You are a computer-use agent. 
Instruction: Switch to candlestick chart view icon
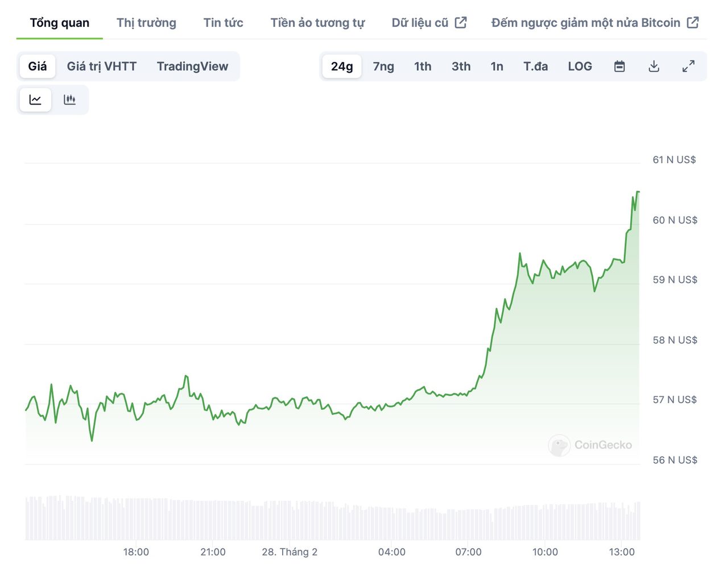[x=70, y=99]
